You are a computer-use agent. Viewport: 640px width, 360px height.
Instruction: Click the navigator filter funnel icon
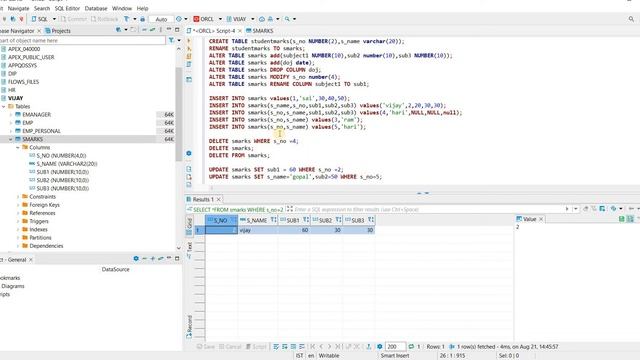pos(171,40)
